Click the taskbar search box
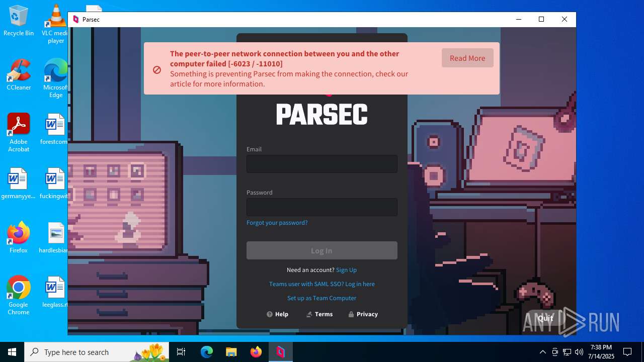644x362 pixels. pos(97,352)
